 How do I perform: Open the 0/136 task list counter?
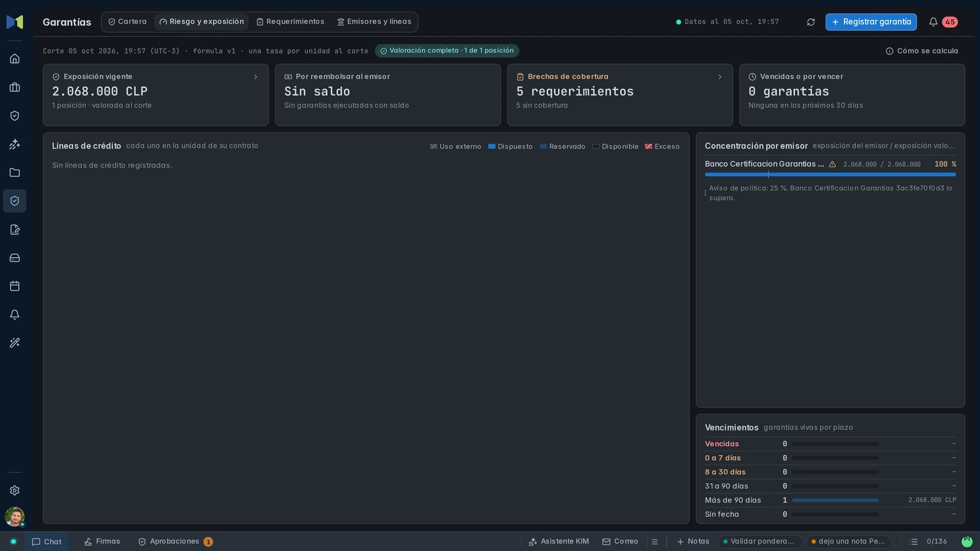[x=929, y=542]
